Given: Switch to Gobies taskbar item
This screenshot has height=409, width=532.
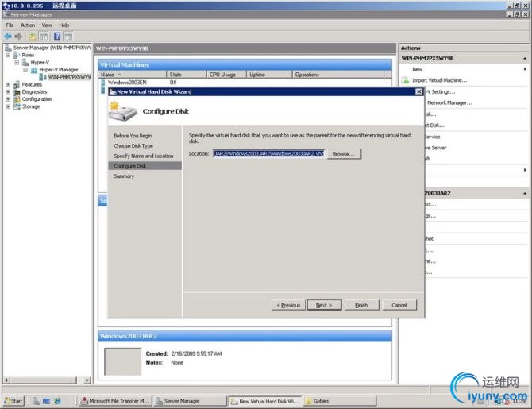Looking at the screenshot, I should pyautogui.click(x=340, y=401).
